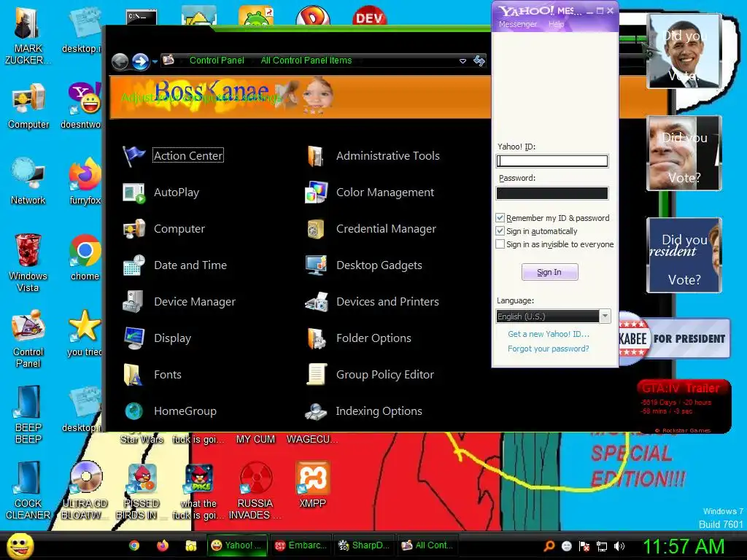Expand the address bar history dropdown
747x560 pixels.
[x=462, y=61]
